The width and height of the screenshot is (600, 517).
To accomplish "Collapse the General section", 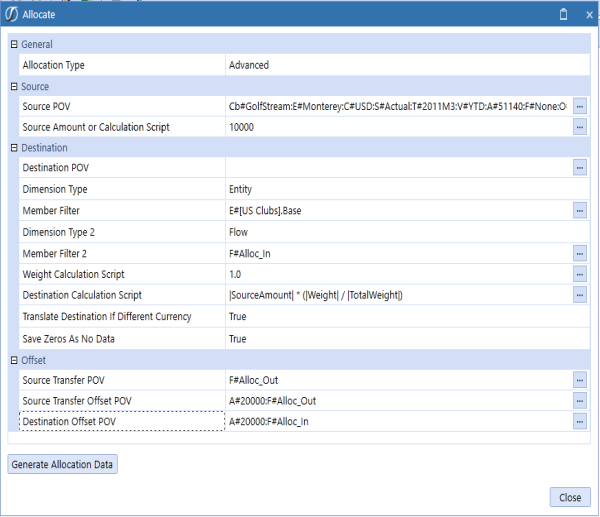I will pyautogui.click(x=14, y=45).
